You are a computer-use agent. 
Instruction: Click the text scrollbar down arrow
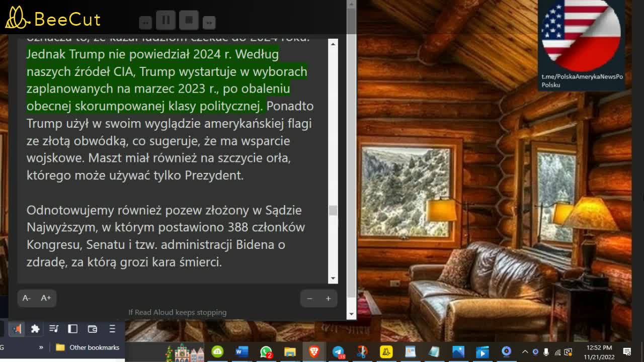[333, 279]
